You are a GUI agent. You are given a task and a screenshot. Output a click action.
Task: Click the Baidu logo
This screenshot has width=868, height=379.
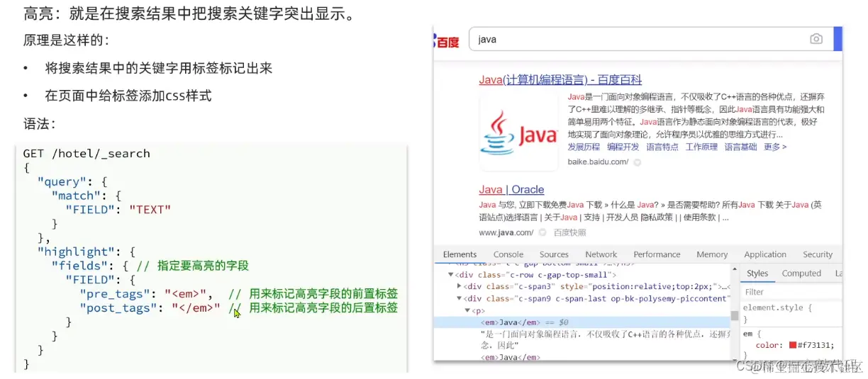click(x=447, y=42)
